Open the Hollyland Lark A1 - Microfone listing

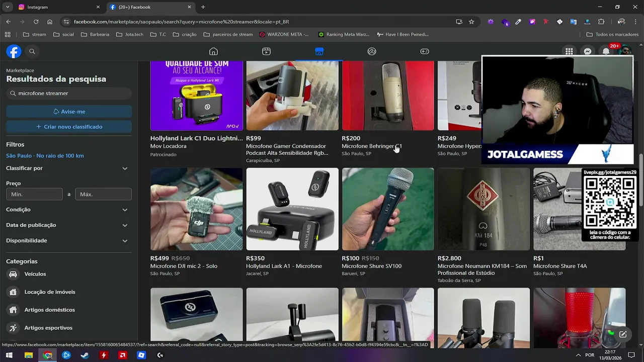[284, 266]
